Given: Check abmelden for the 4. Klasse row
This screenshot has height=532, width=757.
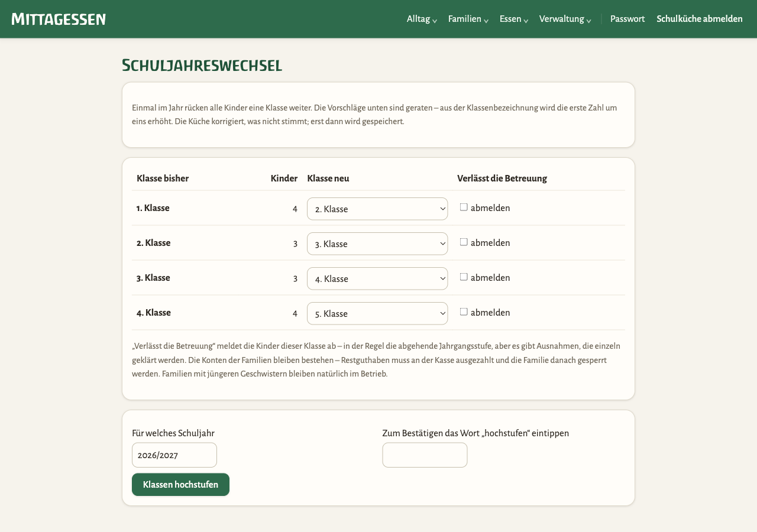Looking at the screenshot, I should pyautogui.click(x=464, y=312).
